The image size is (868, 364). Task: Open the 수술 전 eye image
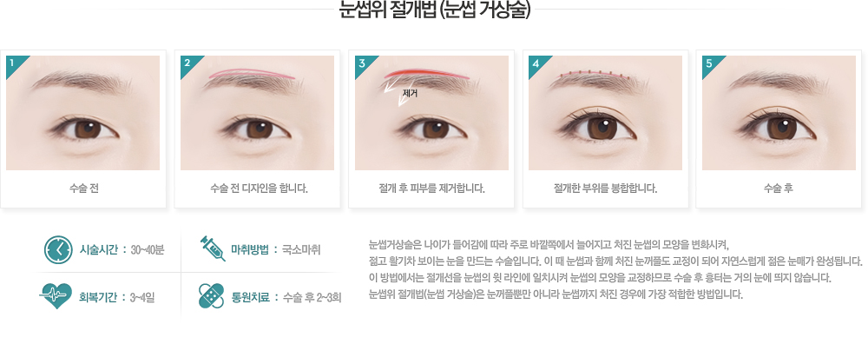[x=83, y=112]
